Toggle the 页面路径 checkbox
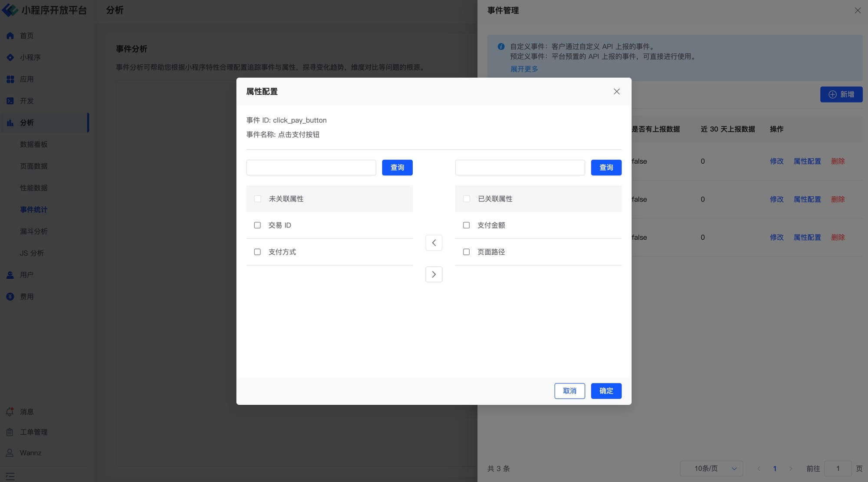The width and height of the screenshot is (868, 482). click(466, 252)
